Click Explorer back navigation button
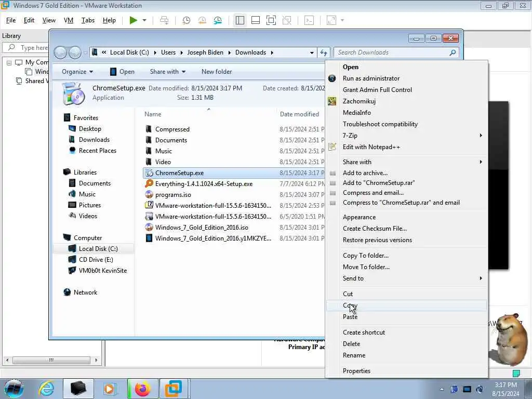 click(x=60, y=52)
